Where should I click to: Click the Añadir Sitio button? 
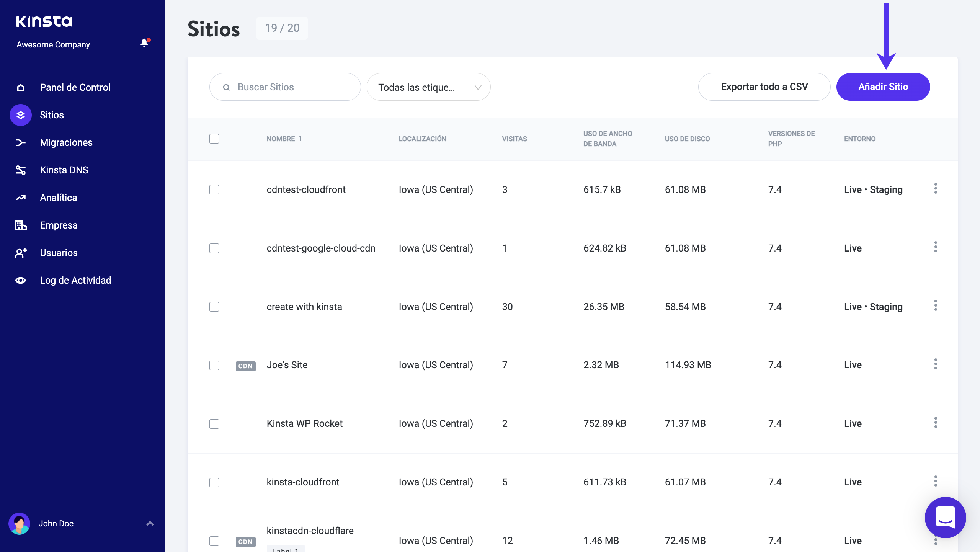tap(883, 87)
